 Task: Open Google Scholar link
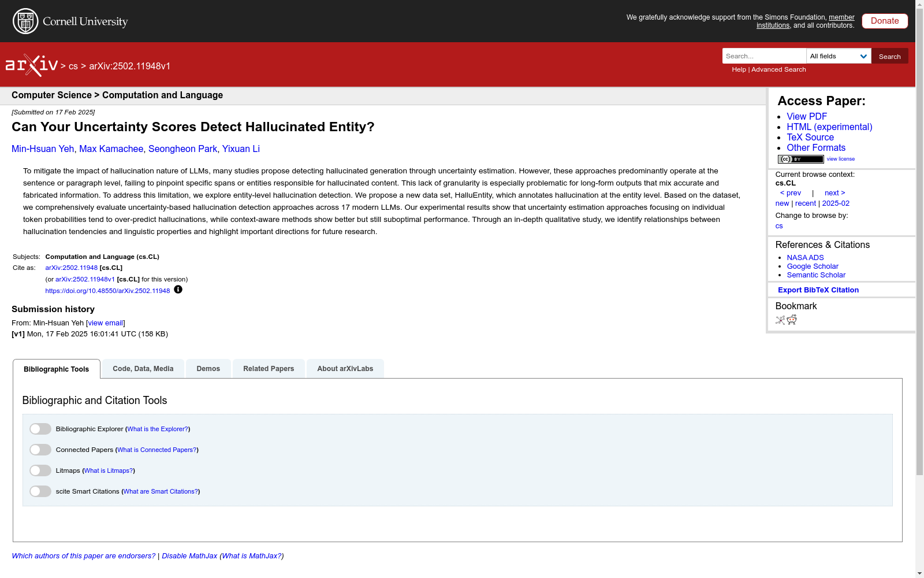coord(813,266)
